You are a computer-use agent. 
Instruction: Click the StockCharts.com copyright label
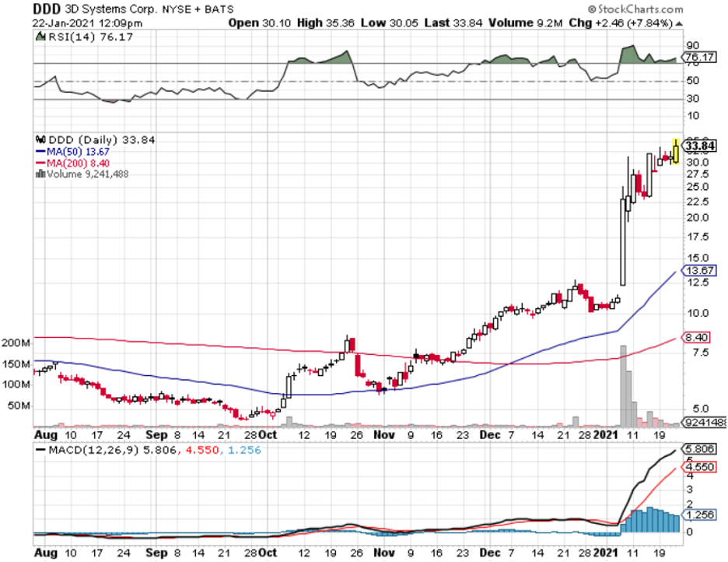[x=635, y=9]
